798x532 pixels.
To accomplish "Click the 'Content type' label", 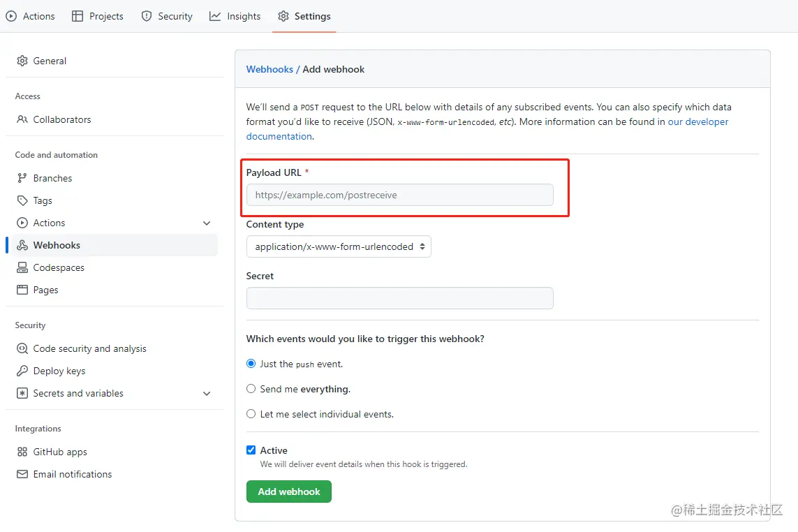I will pyautogui.click(x=275, y=225).
